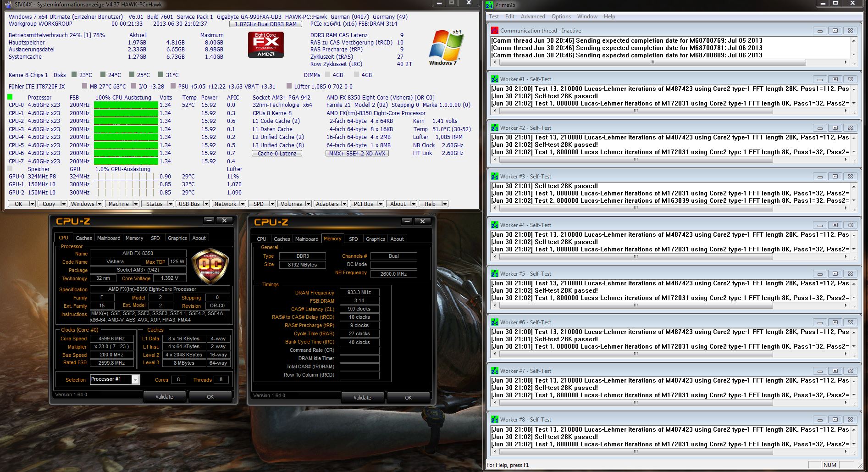
Task: Open the Help menu in Prime95
Action: [609, 17]
